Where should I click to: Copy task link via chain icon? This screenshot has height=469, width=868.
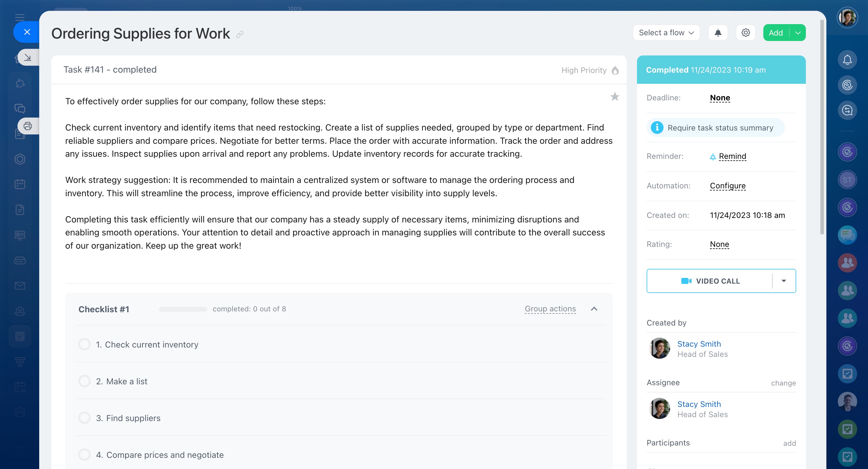[x=239, y=34]
